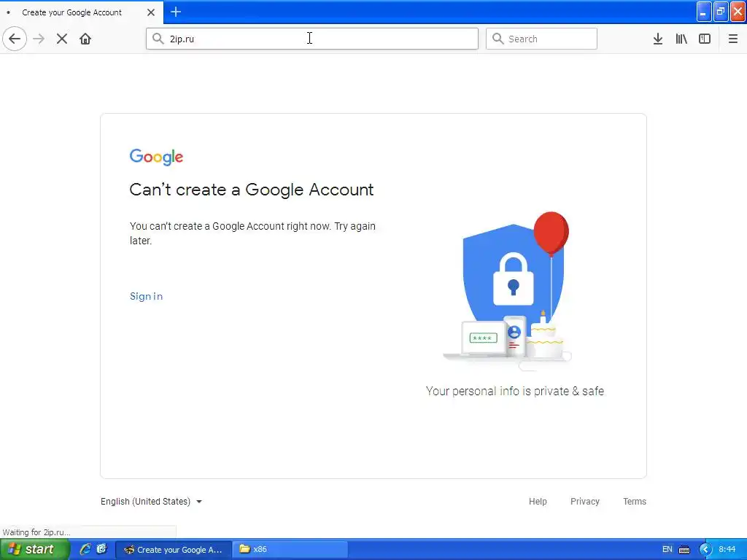Open the Firefox hamburger menu
747x560 pixels.
pyautogui.click(x=732, y=39)
